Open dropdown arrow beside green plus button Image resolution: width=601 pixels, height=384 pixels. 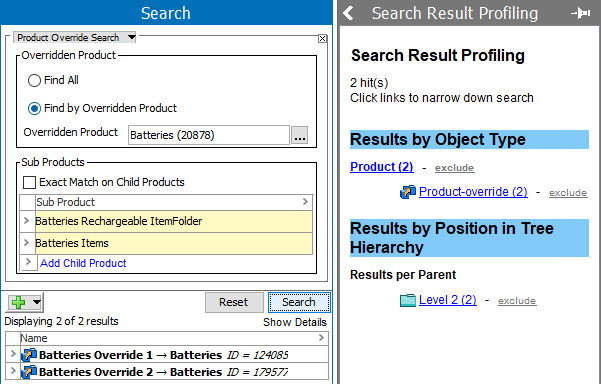click(37, 302)
